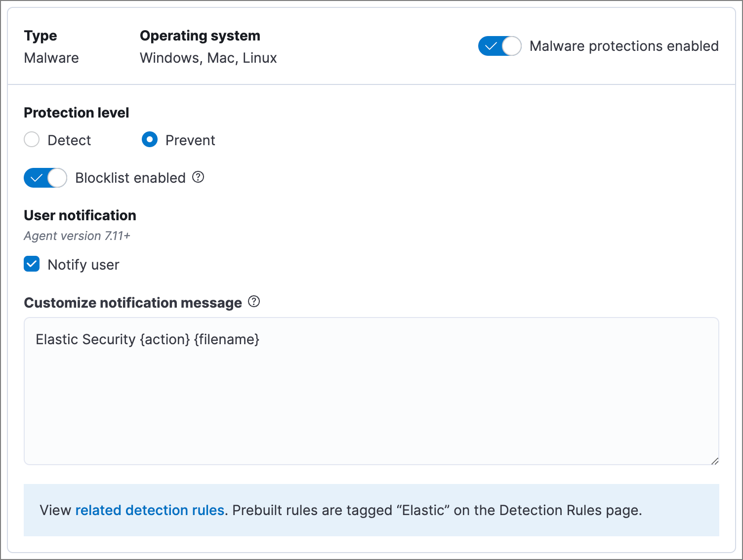
Task: Click inside the notification message text area
Action: tap(371, 390)
